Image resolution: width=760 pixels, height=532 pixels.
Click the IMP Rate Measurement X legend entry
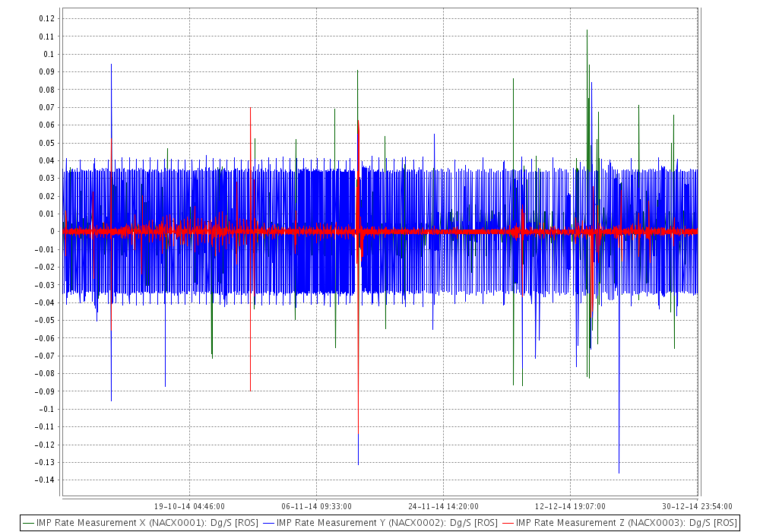coord(141,523)
